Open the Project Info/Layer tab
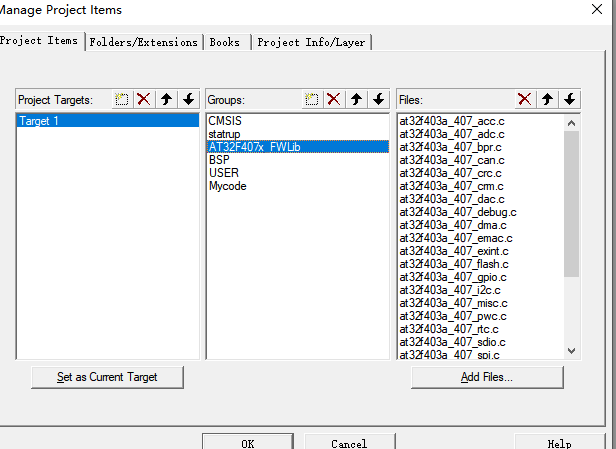 [311, 42]
